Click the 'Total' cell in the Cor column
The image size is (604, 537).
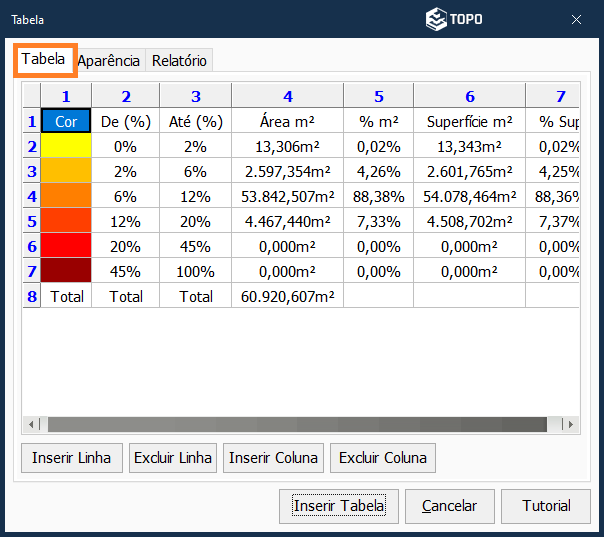point(66,297)
